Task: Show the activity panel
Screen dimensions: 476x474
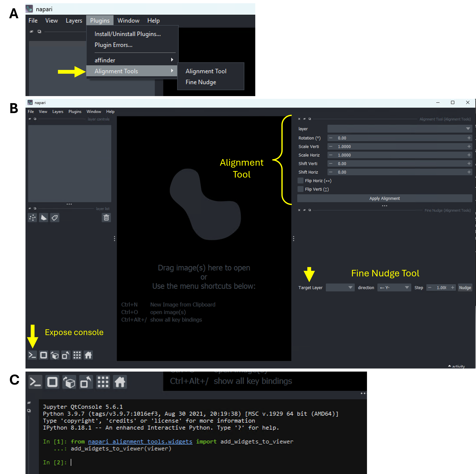Action: point(456,366)
